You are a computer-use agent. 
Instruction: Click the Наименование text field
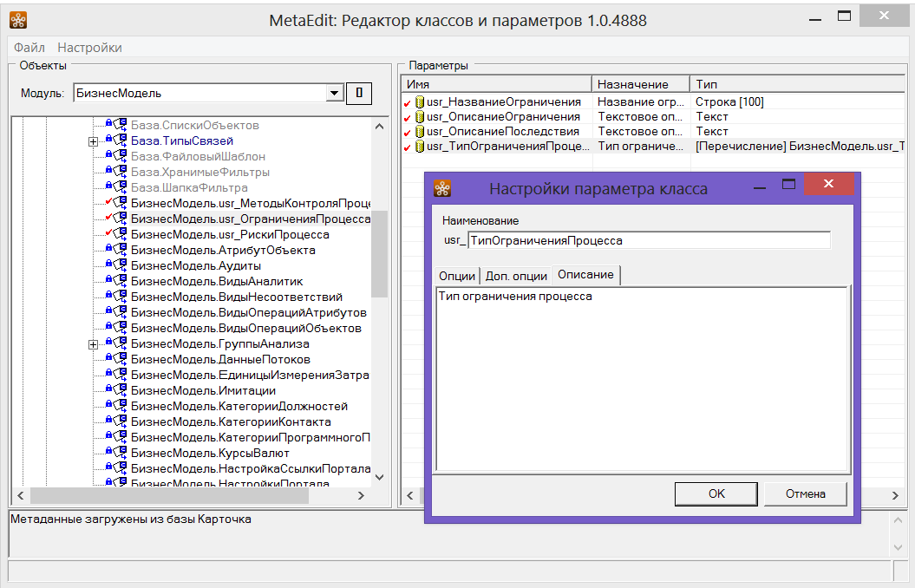648,240
